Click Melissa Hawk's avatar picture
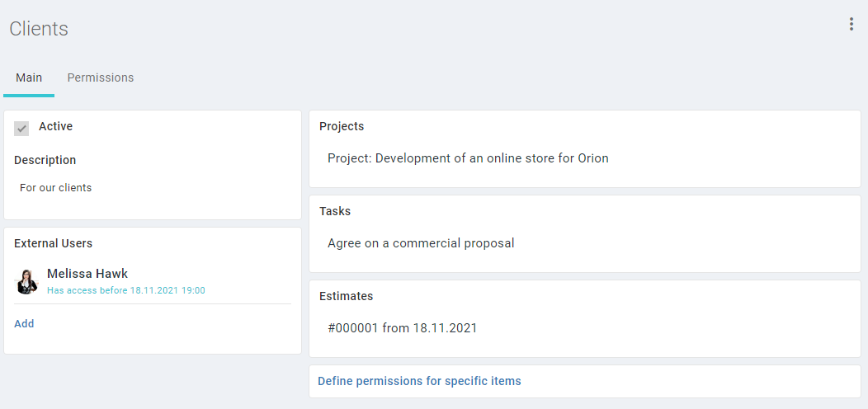The width and height of the screenshot is (868, 409). pos(26,282)
